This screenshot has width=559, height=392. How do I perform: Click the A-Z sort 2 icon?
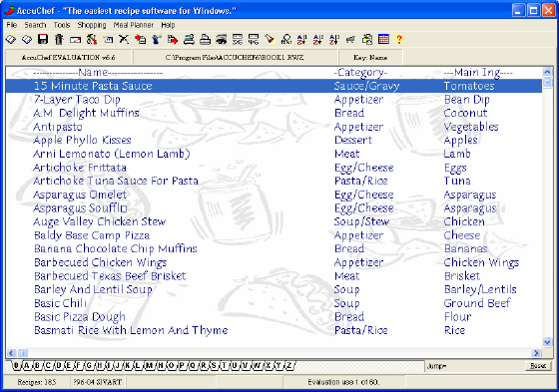point(318,39)
